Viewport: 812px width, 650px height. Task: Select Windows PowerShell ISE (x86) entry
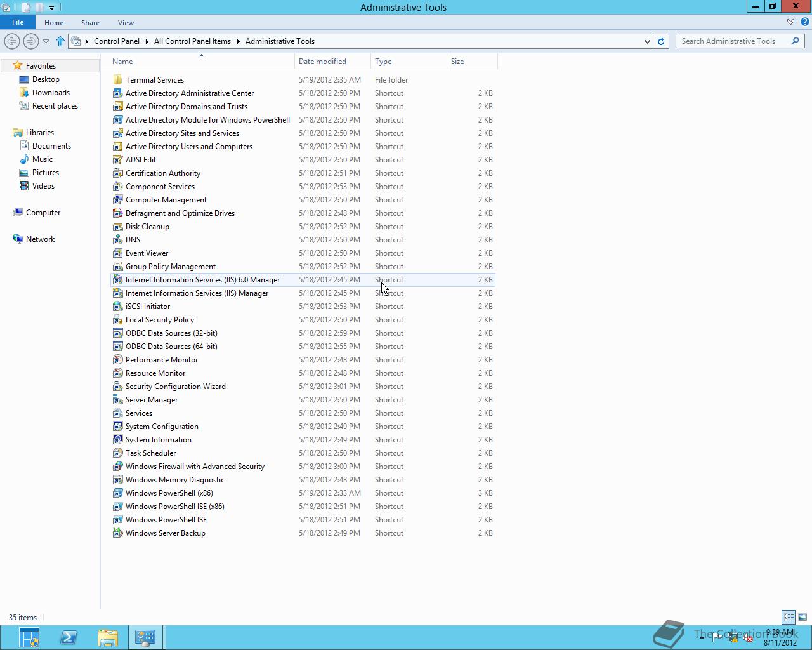[303, 507]
